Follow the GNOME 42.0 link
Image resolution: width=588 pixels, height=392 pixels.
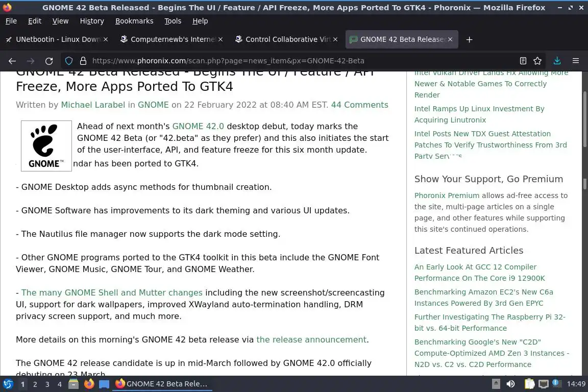pyautogui.click(x=198, y=127)
